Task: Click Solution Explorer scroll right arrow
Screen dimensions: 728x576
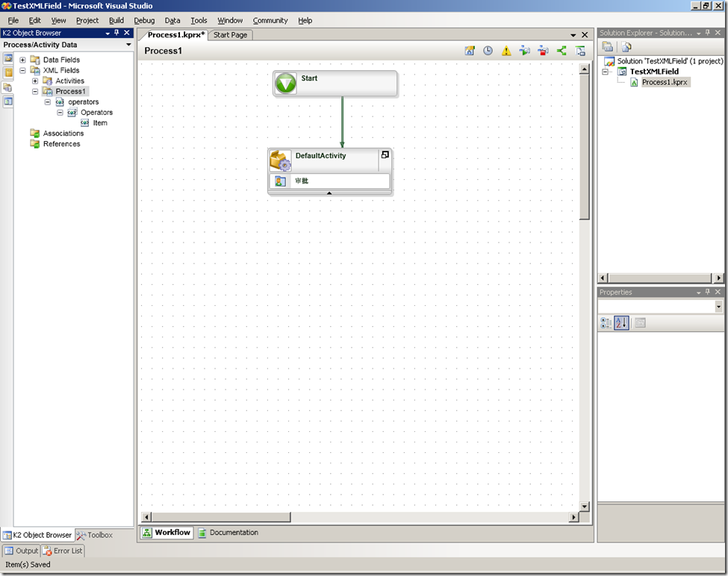Action: (719, 278)
